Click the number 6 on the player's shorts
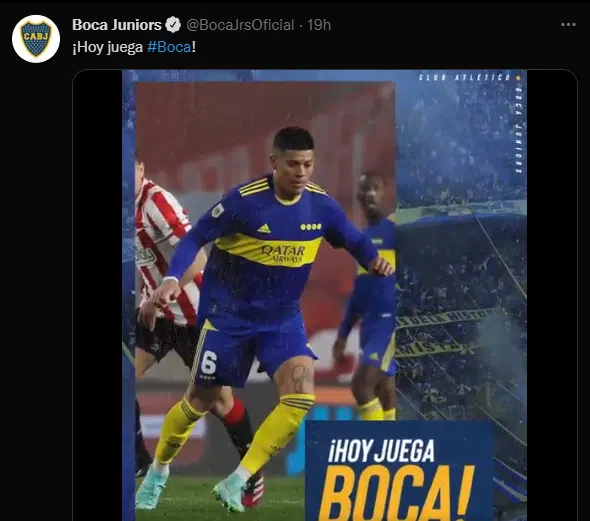This screenshot has height=521, width=590. click(209, 363)
